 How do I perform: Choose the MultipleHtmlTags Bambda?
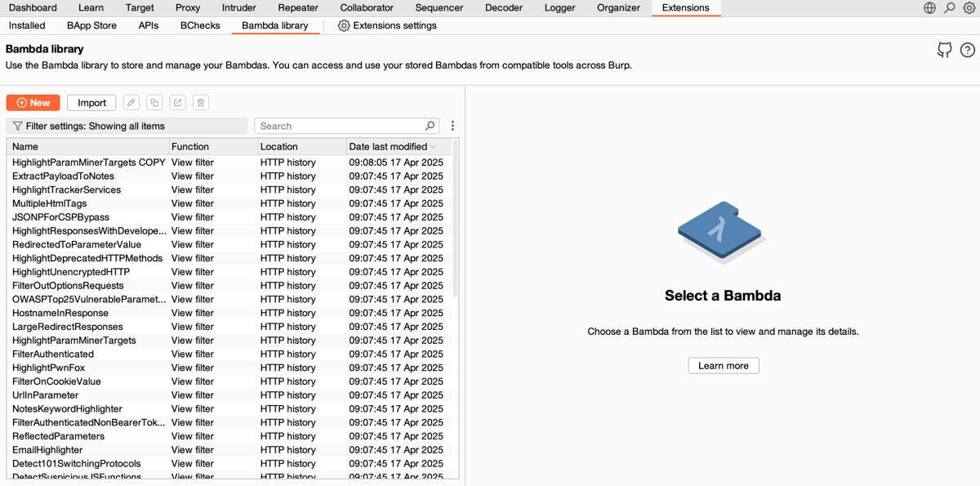pos(229,203)
